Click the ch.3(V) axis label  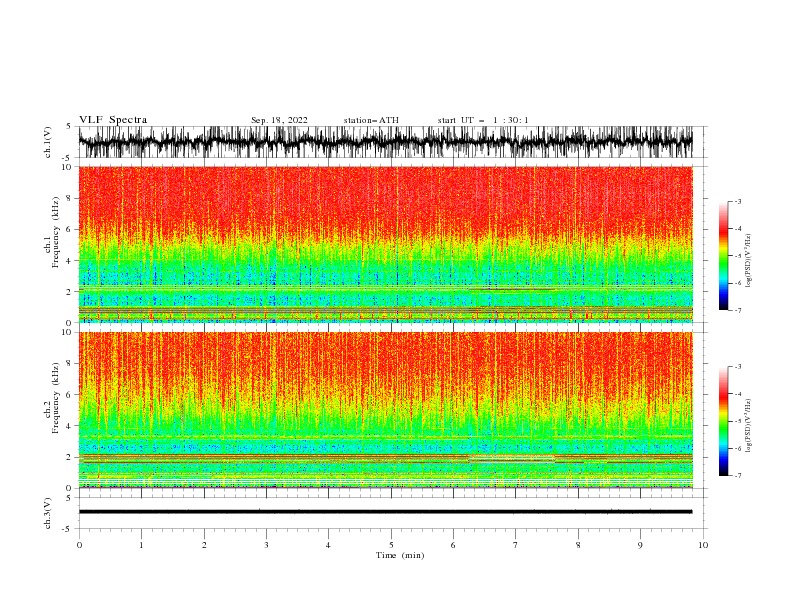[48, 513]
